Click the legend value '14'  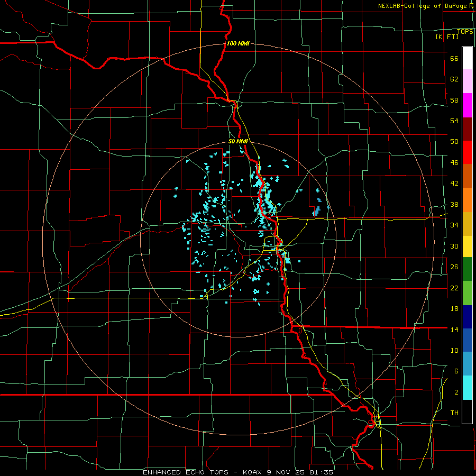click(454, 329)
